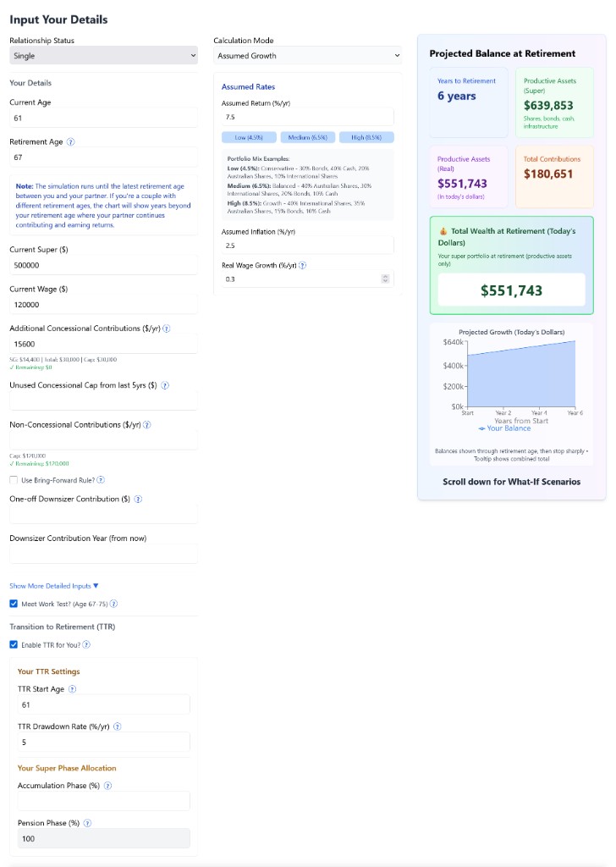Click the Current Age field
616x867 pixels.
coord(104,118)
